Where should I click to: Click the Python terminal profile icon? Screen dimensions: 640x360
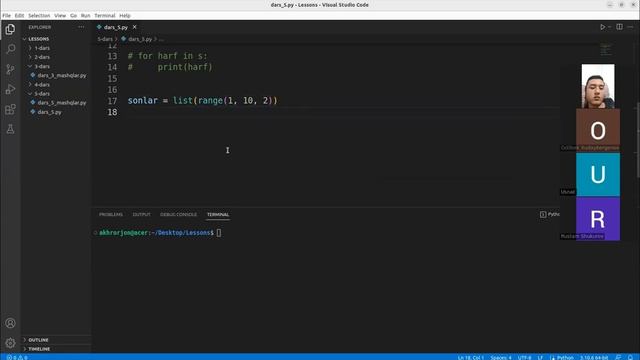[543, 214]
